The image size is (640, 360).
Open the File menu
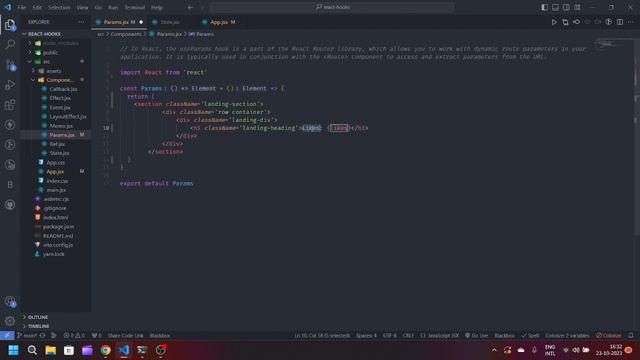click(22, 7)
